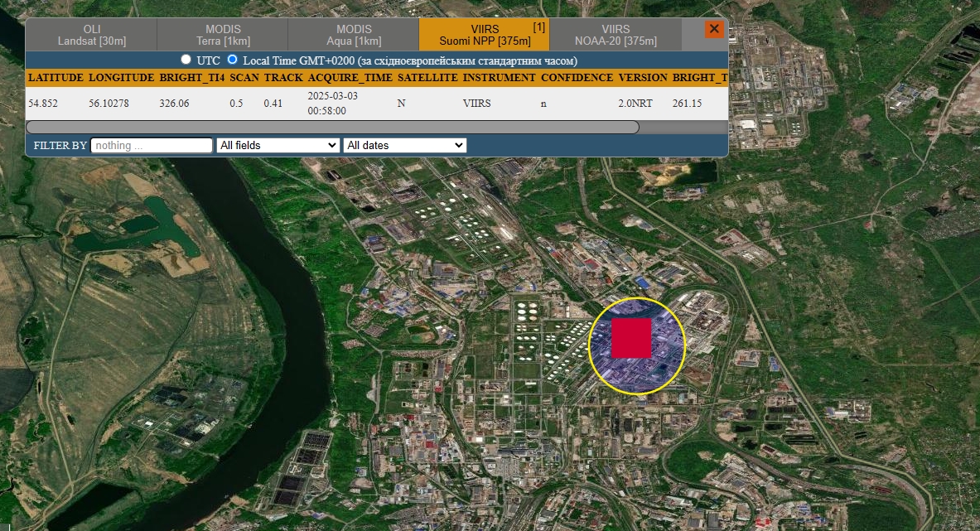
Task: Click the latitude value 54.852
Action: 43,103
